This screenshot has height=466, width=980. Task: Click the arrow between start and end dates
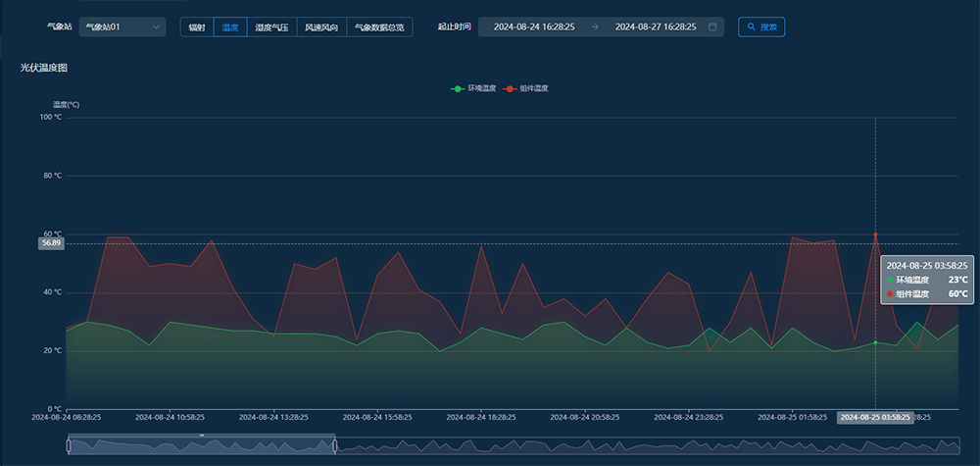(595, 27)
